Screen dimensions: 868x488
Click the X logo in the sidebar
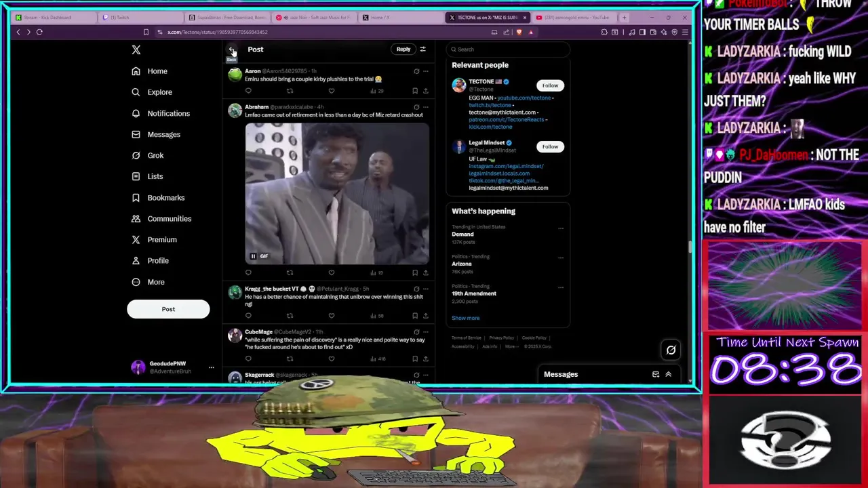[136, 49]
